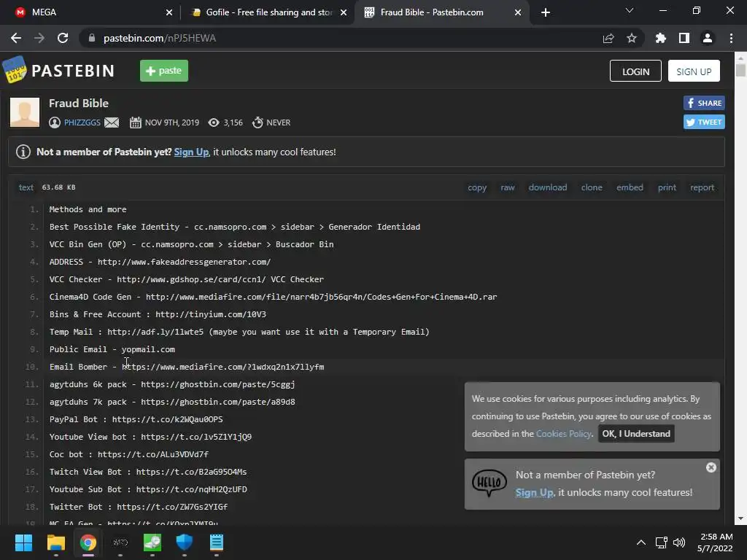The height and width of the screenshot is (560, 747).
Task: Open the Windows Start menu
Action: pos(23,542)
